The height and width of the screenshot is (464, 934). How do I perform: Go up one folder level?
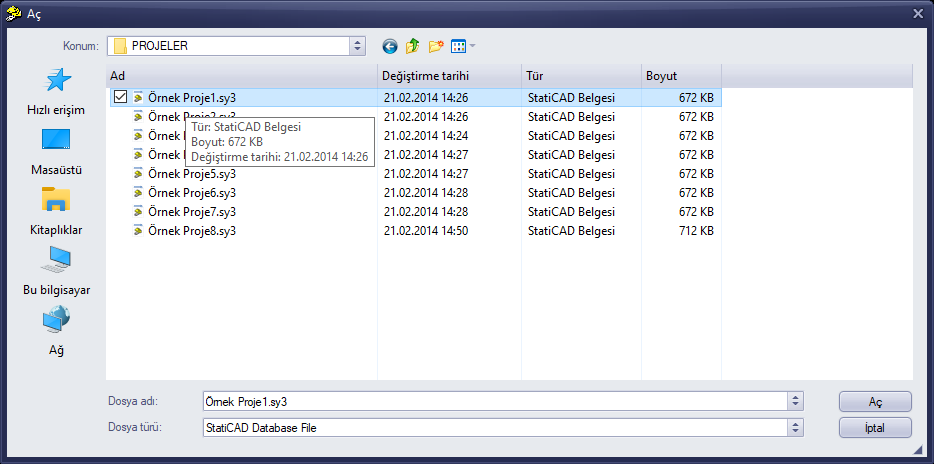pos(412,46)
